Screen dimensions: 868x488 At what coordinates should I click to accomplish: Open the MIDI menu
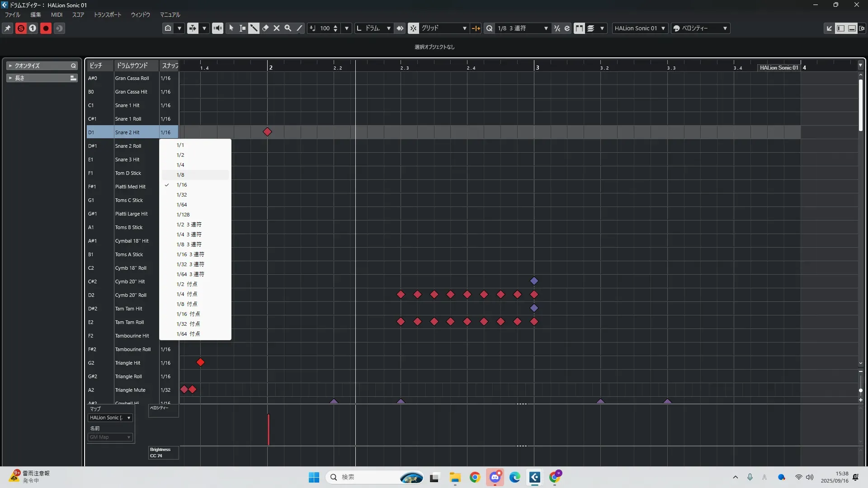coord(57,14)
